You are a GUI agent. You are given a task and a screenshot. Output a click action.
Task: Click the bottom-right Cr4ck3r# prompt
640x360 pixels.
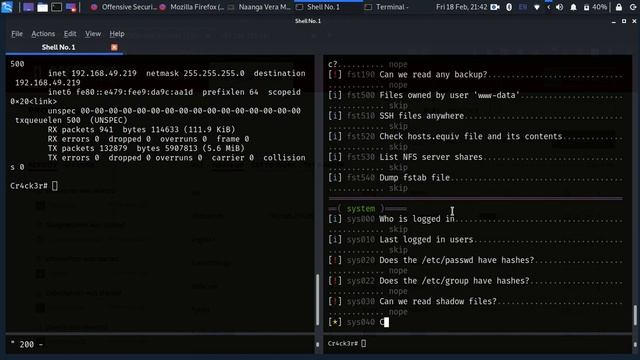pos(347,343)
